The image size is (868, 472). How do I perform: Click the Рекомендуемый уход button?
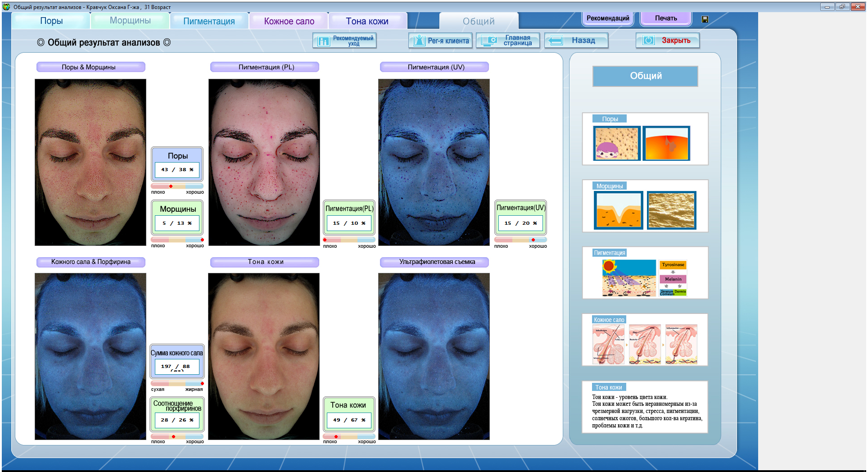344,41
